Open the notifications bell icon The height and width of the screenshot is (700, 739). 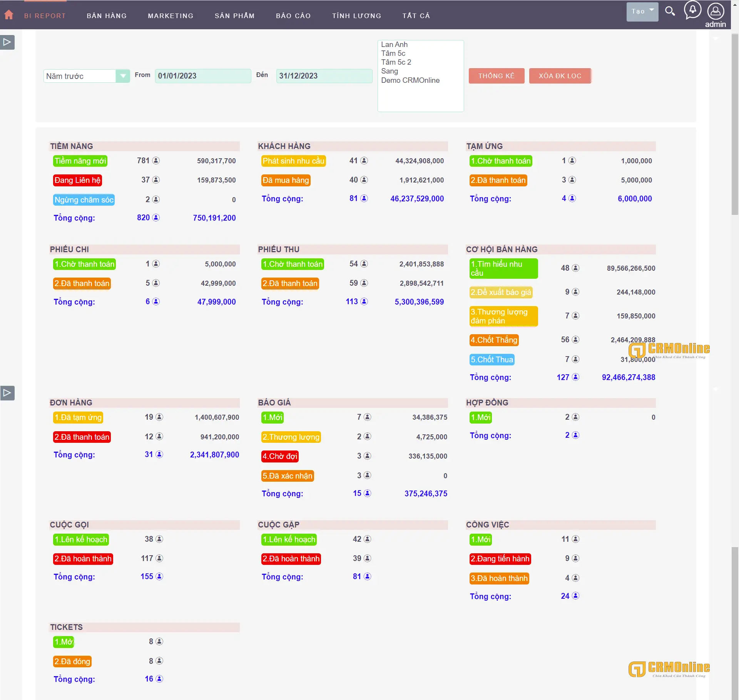[693, 11]
